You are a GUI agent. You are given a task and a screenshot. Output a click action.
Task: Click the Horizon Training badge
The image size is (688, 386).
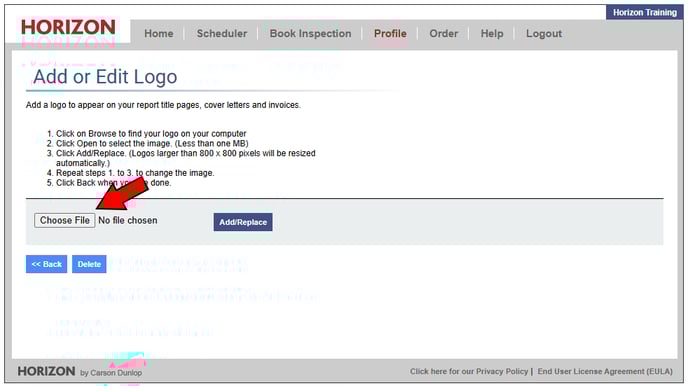point(645,12)
